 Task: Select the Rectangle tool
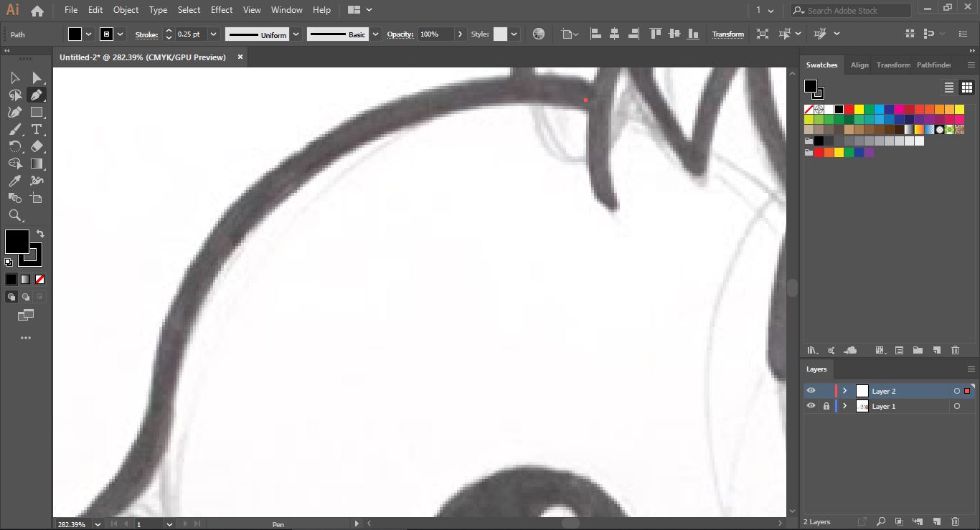[x=37, y=112]
